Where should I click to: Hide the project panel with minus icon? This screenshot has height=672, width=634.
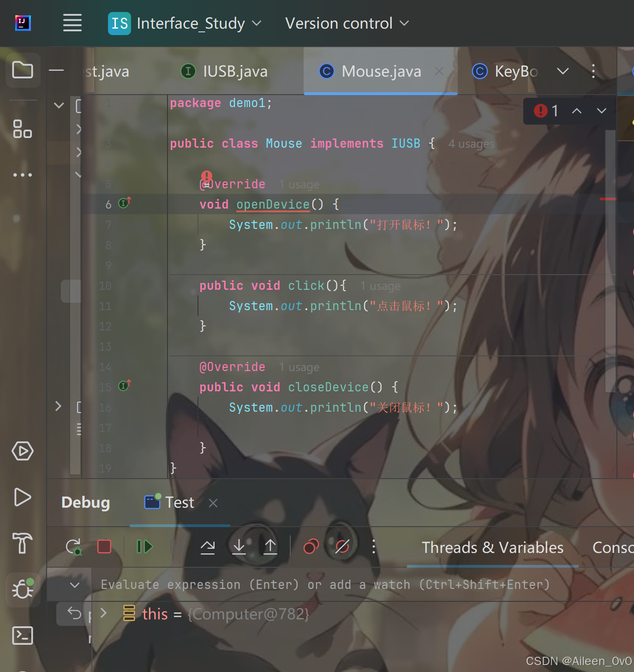pyautogui.click(x=56, y=70)
